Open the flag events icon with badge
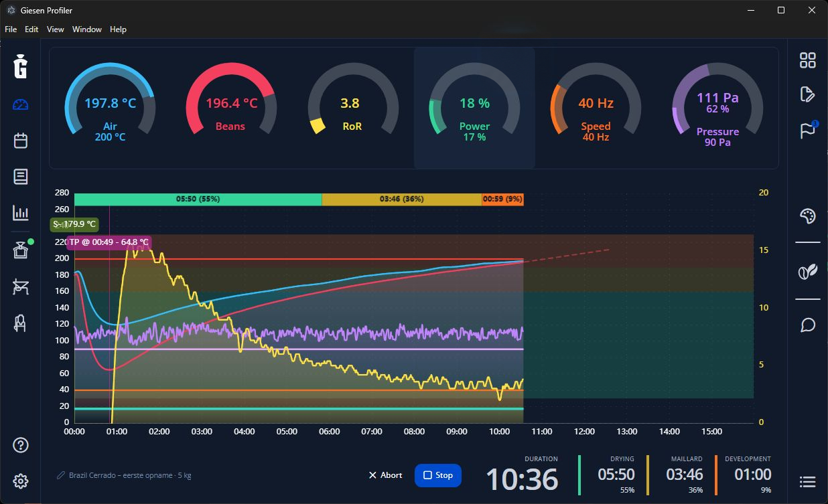828x504 pixels. [x=808, y=129]
